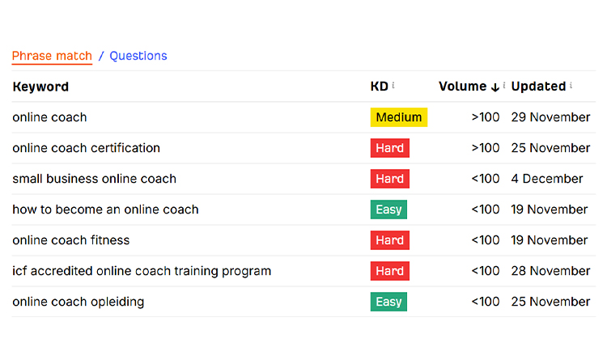The width and height of the screenshot is (607, 364).
Task: Switch to the Phrase match tab
Action: 52,56
